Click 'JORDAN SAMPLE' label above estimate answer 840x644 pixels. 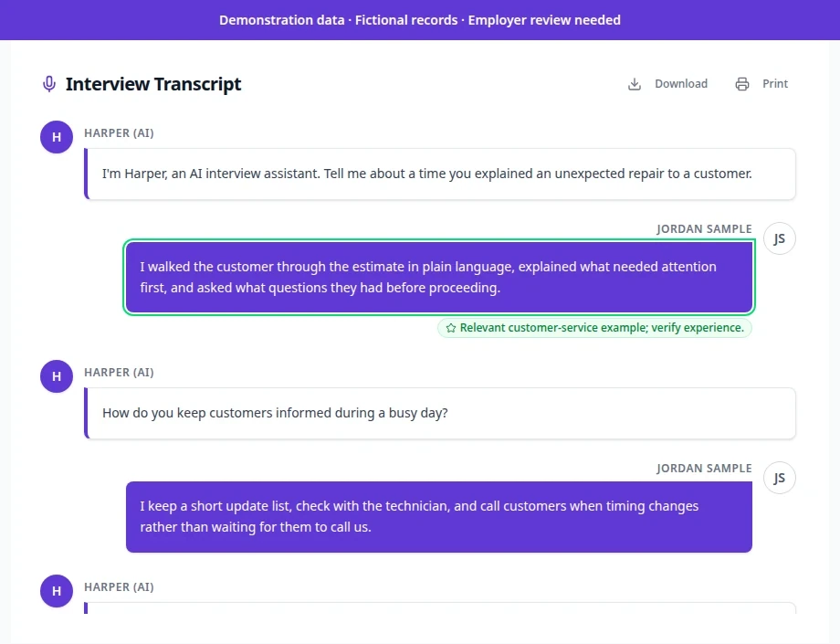click(705, 228)
